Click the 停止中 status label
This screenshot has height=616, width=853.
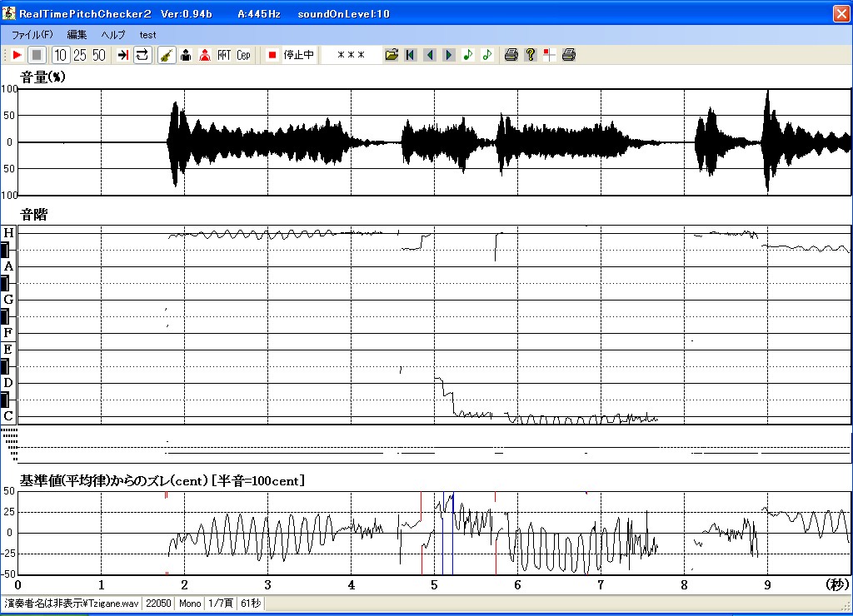coord(299,55)
